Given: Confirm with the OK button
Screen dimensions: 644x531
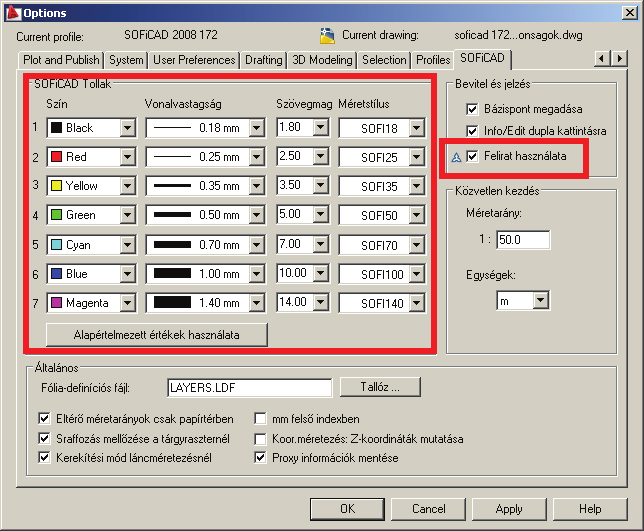Looking at the screenshot, I should click(347, 509).
